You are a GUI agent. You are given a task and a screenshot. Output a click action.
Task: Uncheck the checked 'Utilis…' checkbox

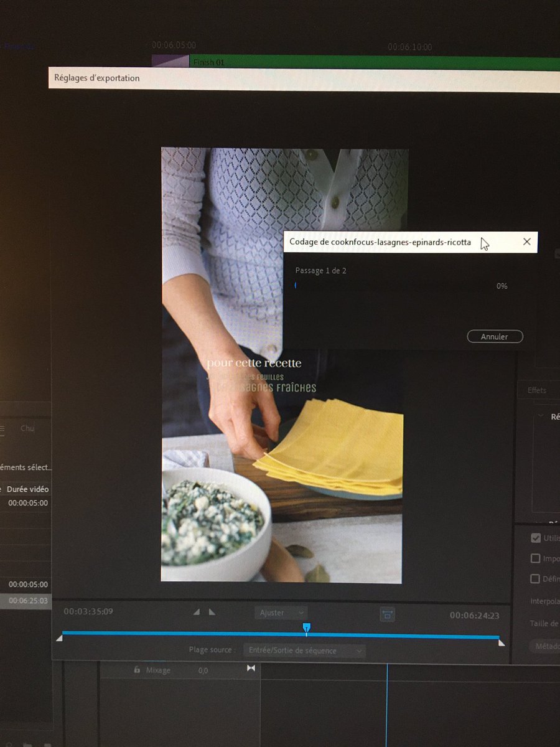tap(535, 538)
